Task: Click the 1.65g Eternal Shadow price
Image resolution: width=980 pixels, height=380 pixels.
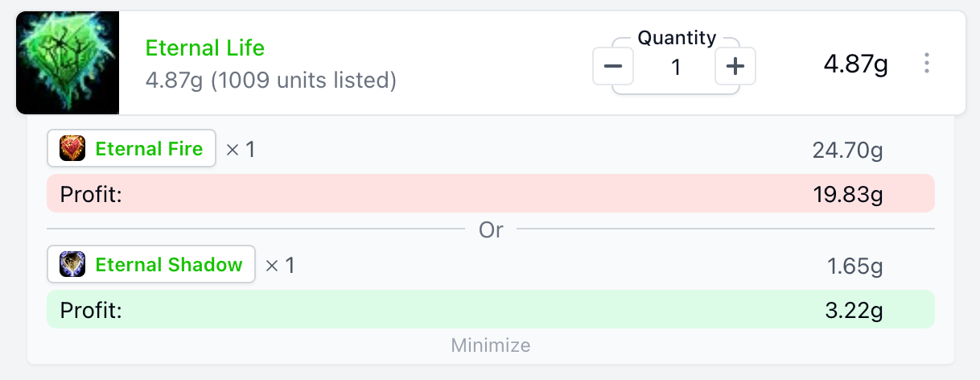Action: 855,266
